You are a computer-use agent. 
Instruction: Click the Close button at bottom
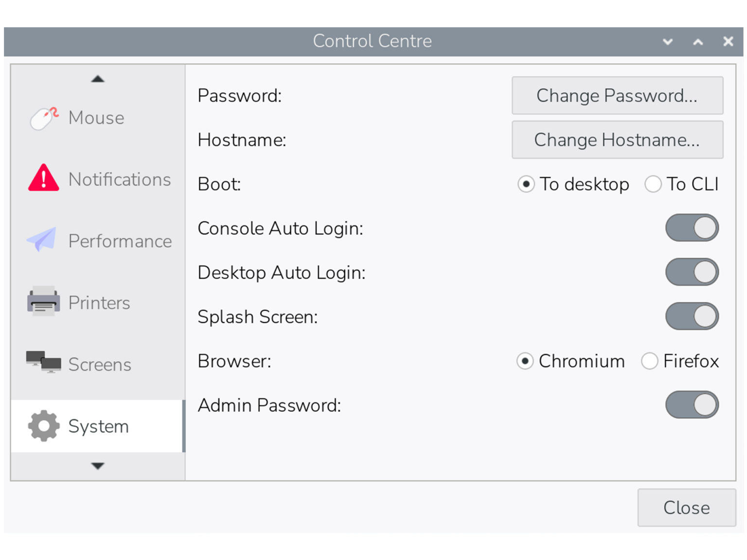pyautogui.click(x=686, y=507)
